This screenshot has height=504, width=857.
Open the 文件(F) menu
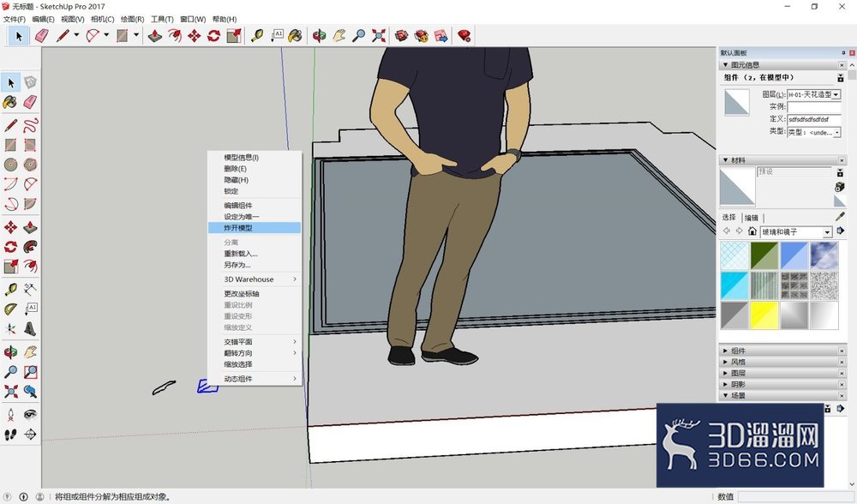tap(15, 19)
